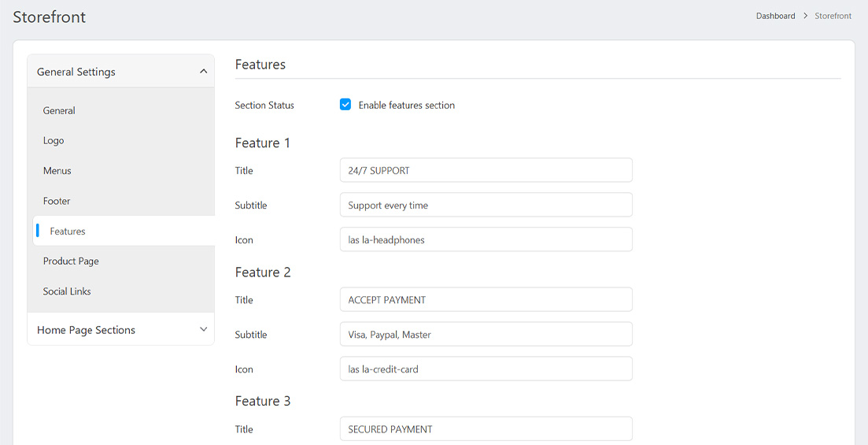Uncheck Enable features section checkbox
868x445 pixels.
click(345, 105)
